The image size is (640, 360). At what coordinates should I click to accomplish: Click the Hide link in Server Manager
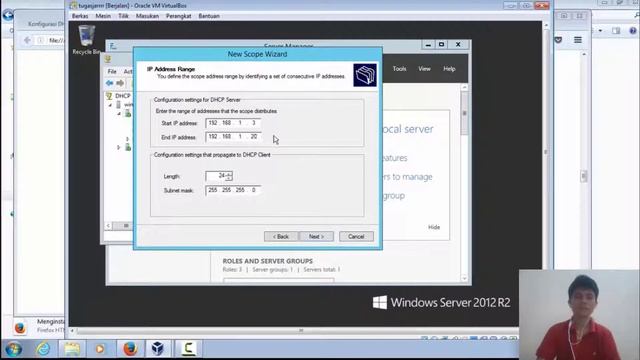tap(434, 227)
